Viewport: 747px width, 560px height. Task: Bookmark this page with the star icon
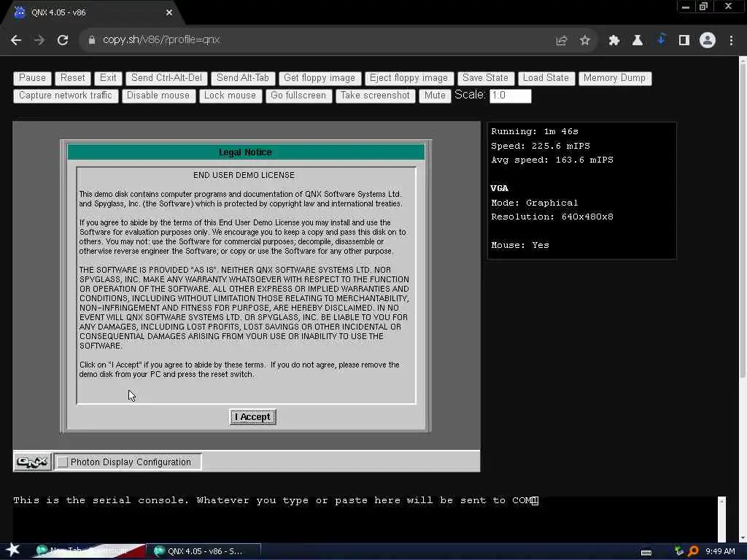pyautogui.click(x=584, y=41)
